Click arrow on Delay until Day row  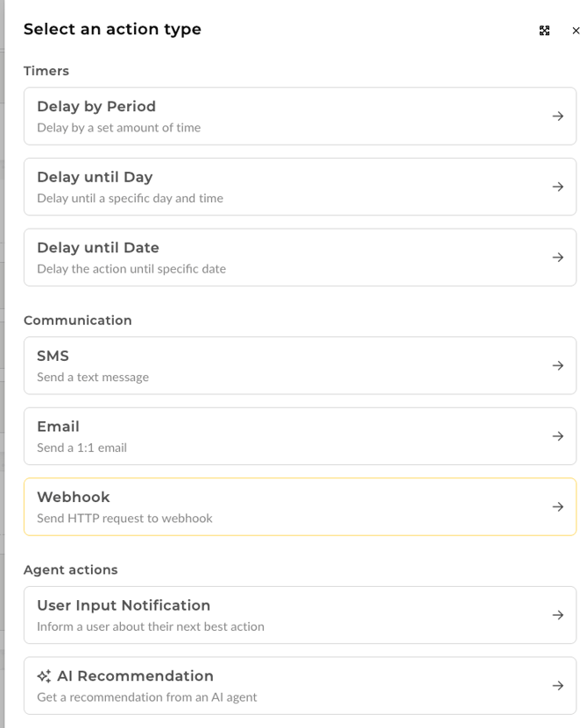(557, 187)
